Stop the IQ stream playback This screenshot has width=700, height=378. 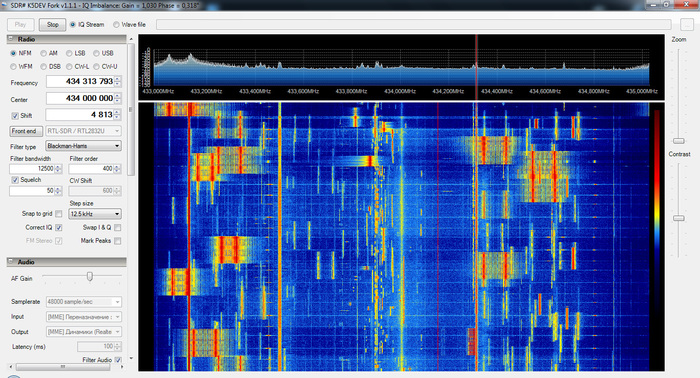[53, 25]
